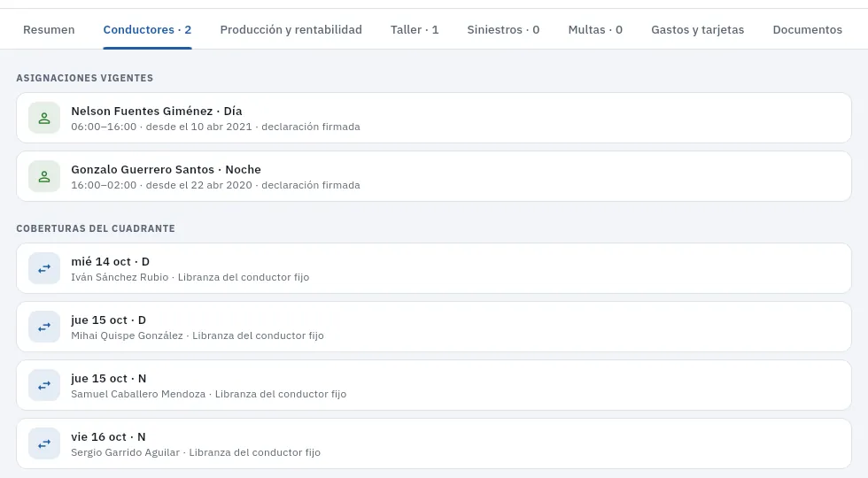Click swap icon for vie 16 oct · N
The height and width of the screenshot is (478, 868).
point(44,443)
